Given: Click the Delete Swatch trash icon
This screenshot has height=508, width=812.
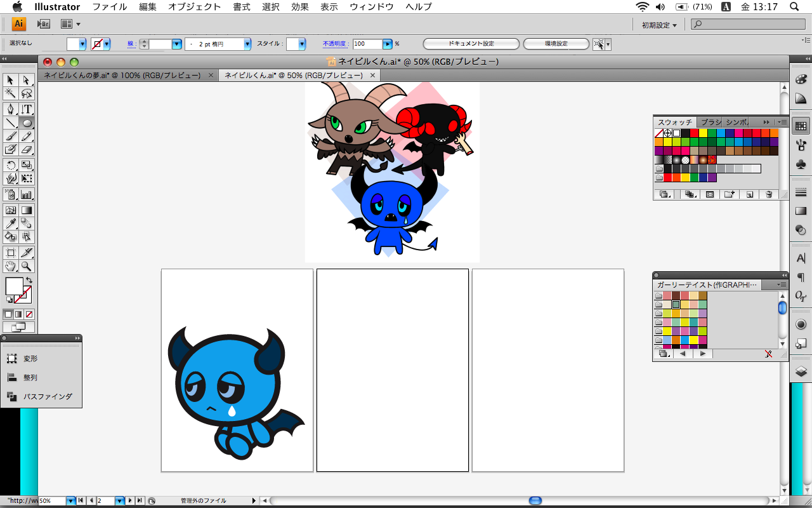Looking at the screenshot, I should pyautogui.click(x=769, y=194).
